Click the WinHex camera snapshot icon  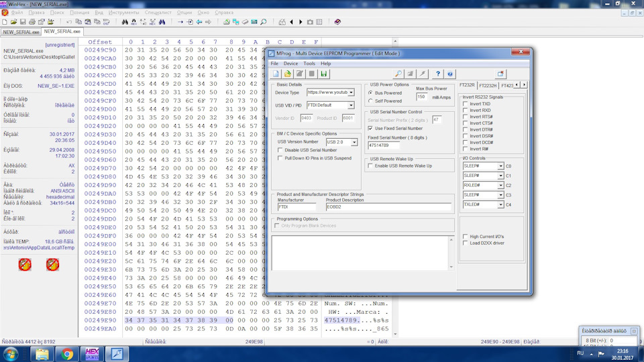pyautogui.click(x=309, y=22)
